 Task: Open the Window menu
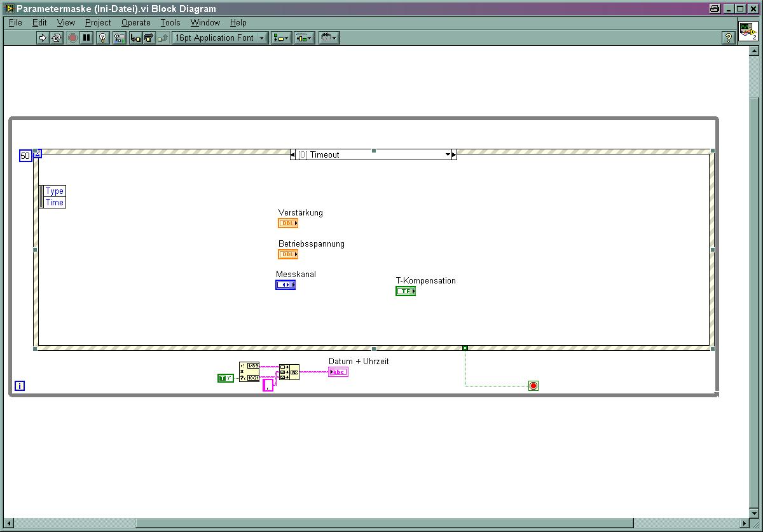tap(205, 22)
